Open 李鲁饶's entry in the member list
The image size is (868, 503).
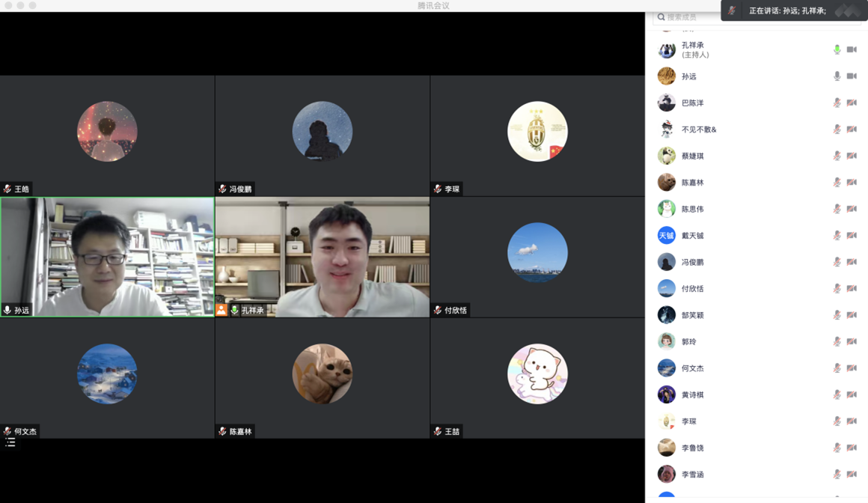coord(692,448)
